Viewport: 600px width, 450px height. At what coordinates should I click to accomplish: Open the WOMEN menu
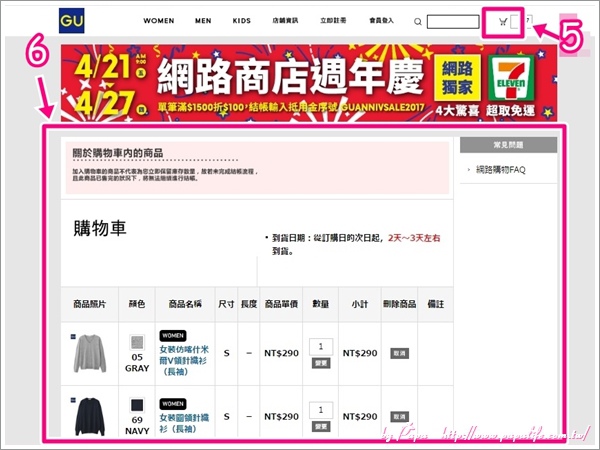pyautogui.click(x=159, y=21)
